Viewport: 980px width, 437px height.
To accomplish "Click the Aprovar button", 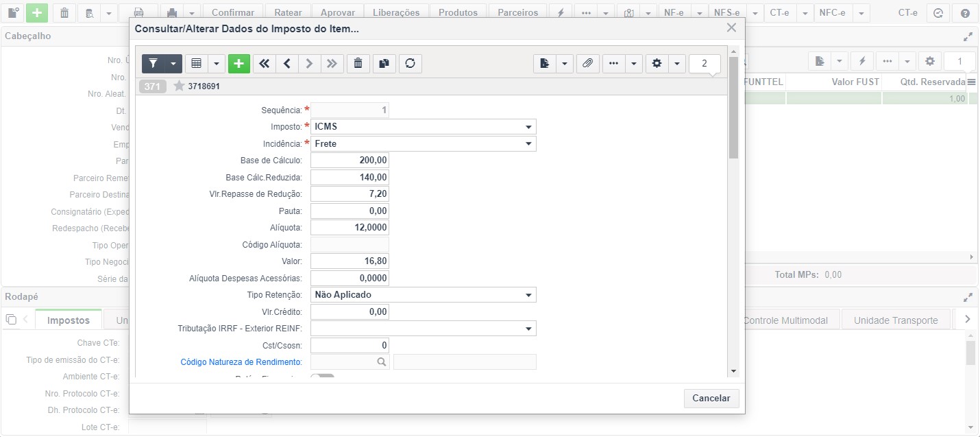I will (338, 12).
